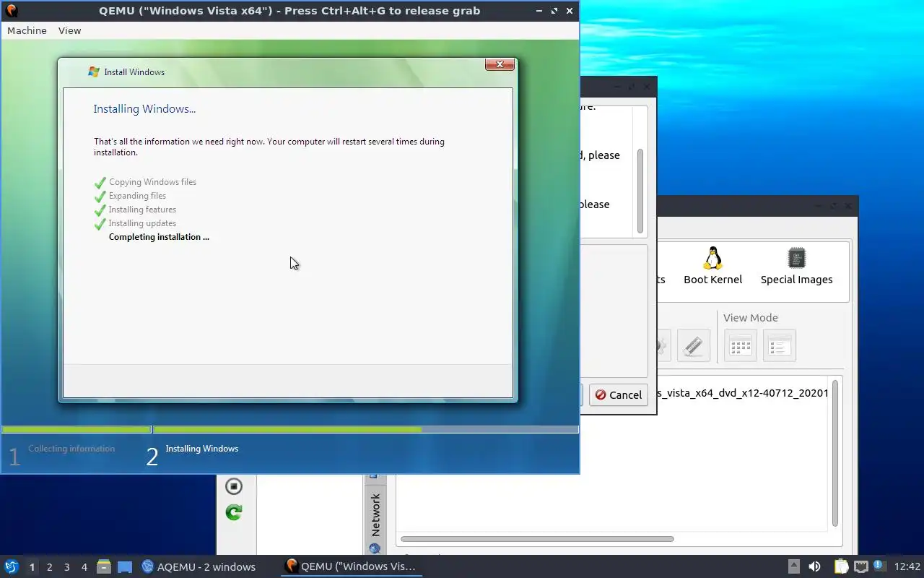The image size is (924, 578).
Task: Switch to workspace 2
Action: pos(49,567)
